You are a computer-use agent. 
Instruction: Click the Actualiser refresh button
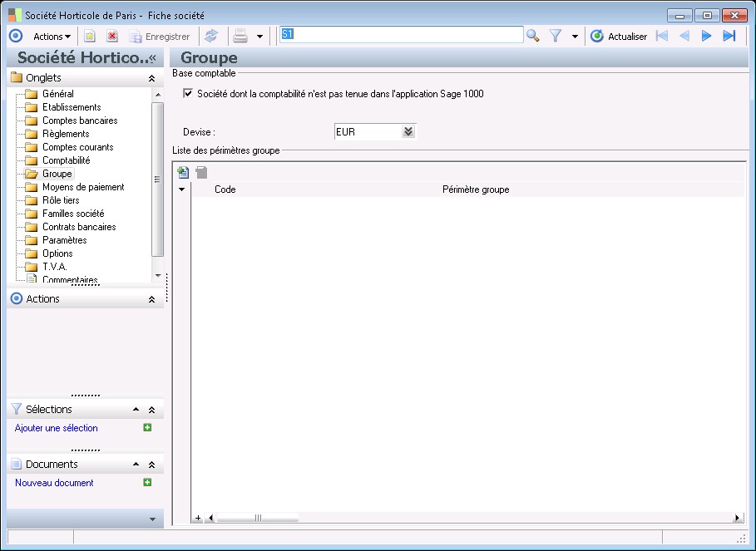pyautogui.click(x=619, y=37)
